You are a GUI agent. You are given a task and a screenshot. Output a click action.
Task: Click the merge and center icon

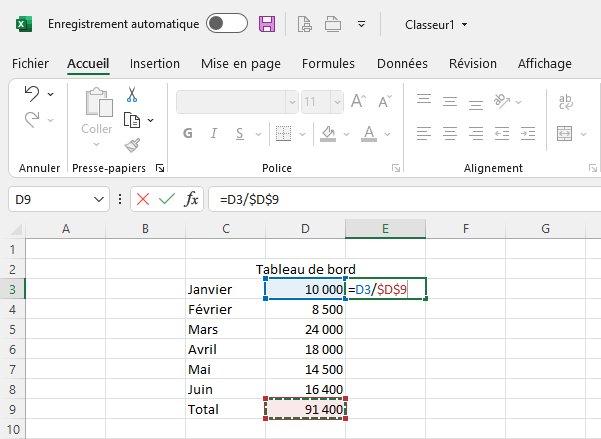tap(564, 133)
